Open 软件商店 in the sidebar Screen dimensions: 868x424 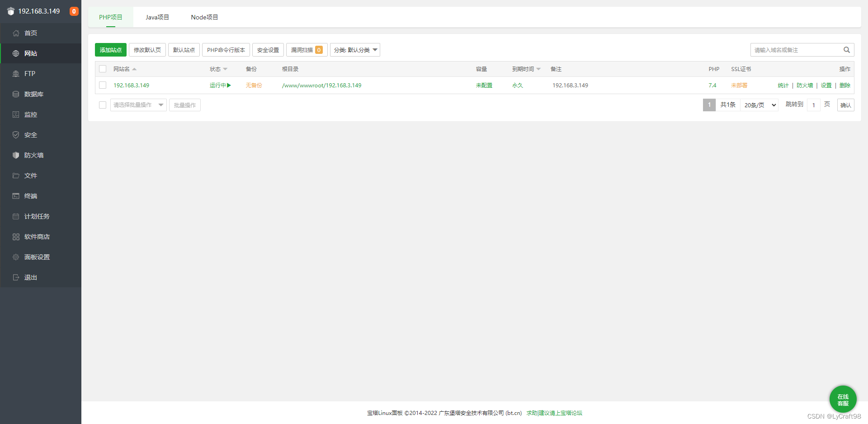tap(41, 237)
